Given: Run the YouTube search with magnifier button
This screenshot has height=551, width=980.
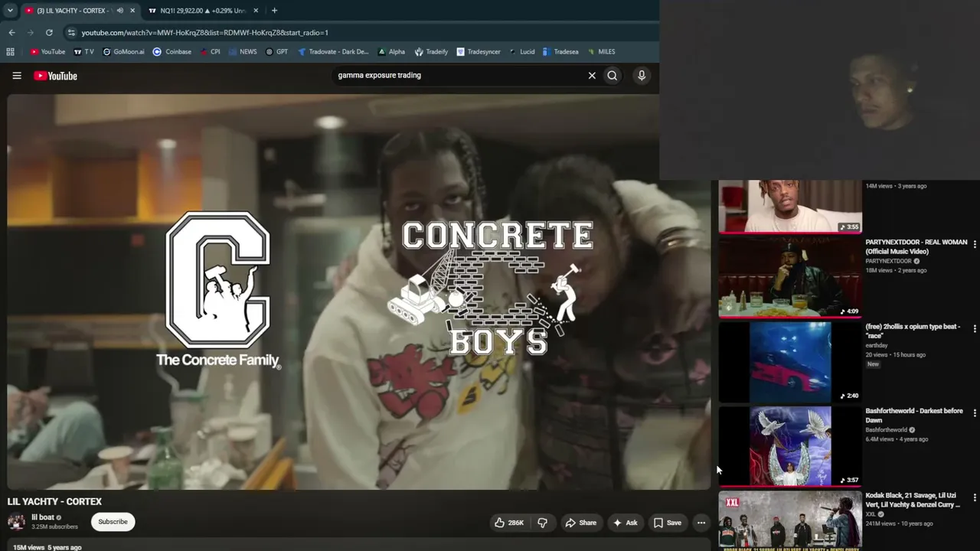Looking at the screenshot, I should pyautogui.click(x=612, y=75).
